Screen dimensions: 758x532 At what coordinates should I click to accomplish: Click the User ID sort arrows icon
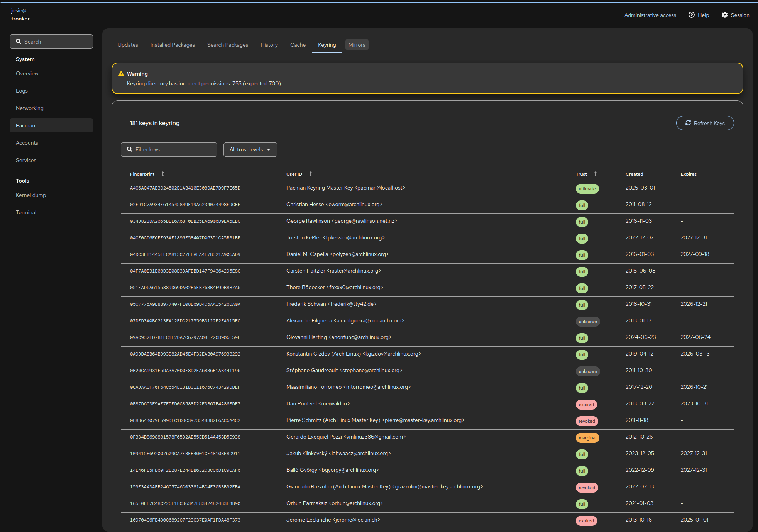coord(310,174)
